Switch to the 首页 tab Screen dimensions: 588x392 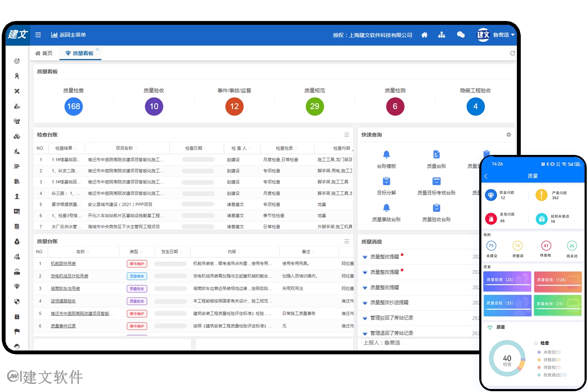coord(44,53)
